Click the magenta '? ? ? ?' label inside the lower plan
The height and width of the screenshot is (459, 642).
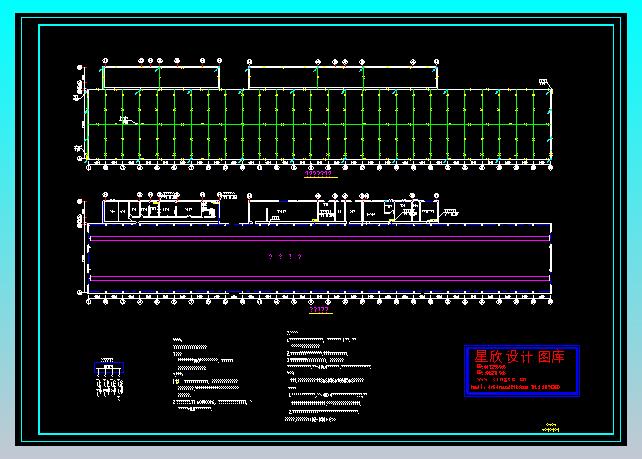click(285, 257)
